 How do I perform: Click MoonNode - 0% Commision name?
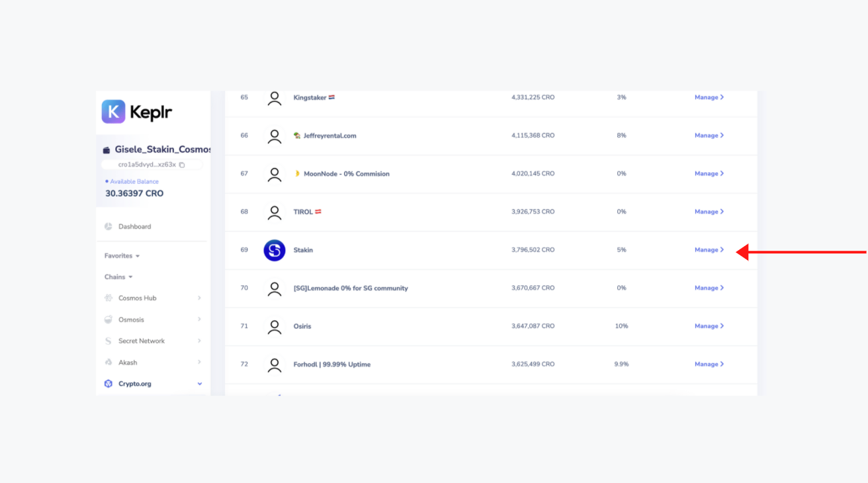tap(347, 174)
